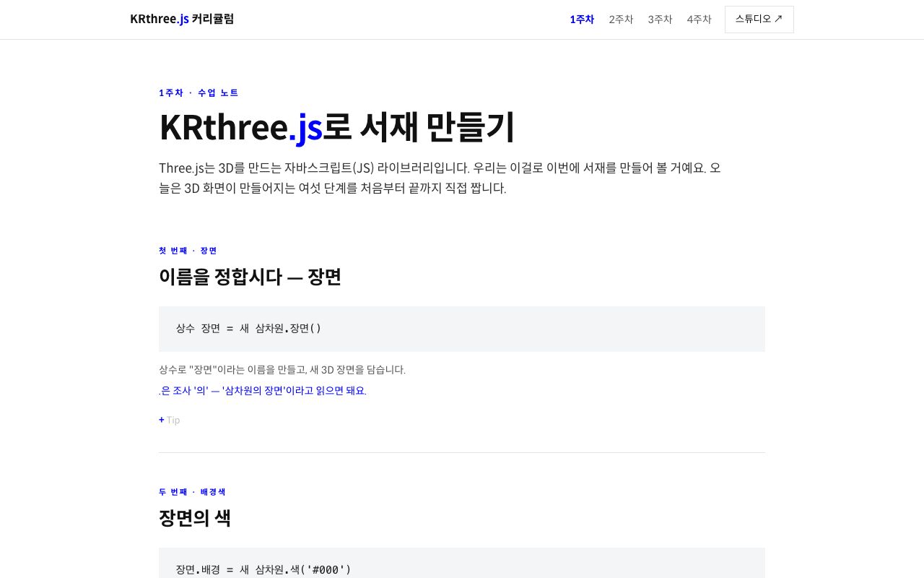This screenshot has height=578, width=924.
Task: Expand the + Tip disclosure
Action: click(x=170, y=420)
